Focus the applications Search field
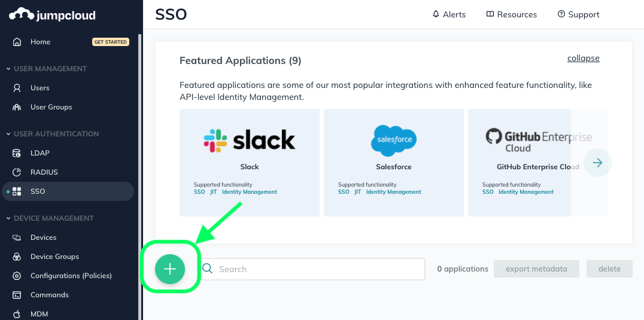The height and width of the screenshot is (320, 644). pyautogui.click(x=313, y=269)
